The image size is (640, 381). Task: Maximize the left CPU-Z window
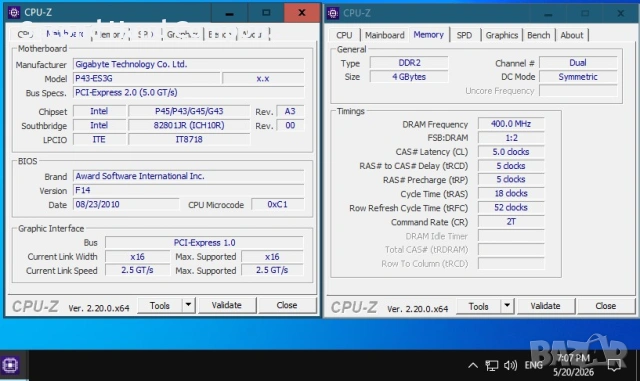(266, 13)
